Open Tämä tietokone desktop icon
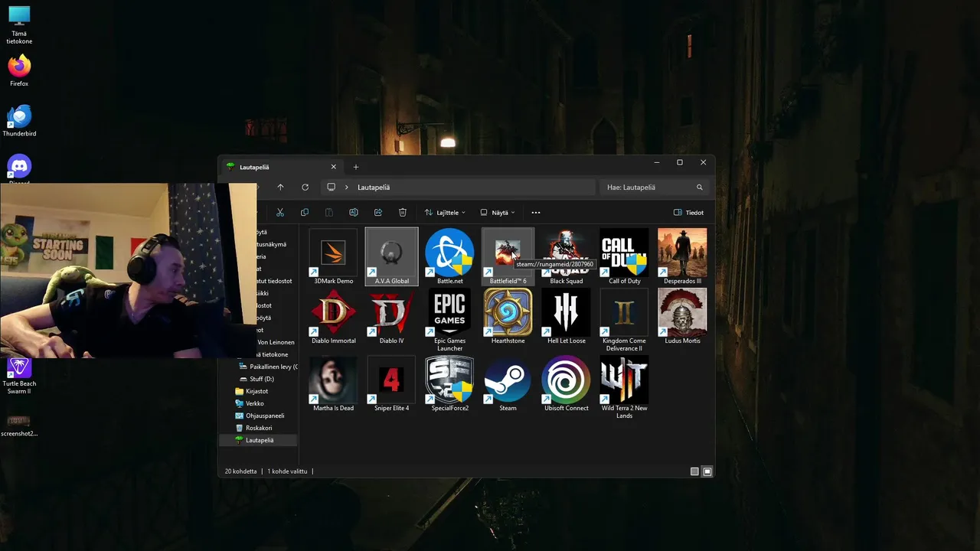Viewport: 980px width, 551px height. coord(19,25)
